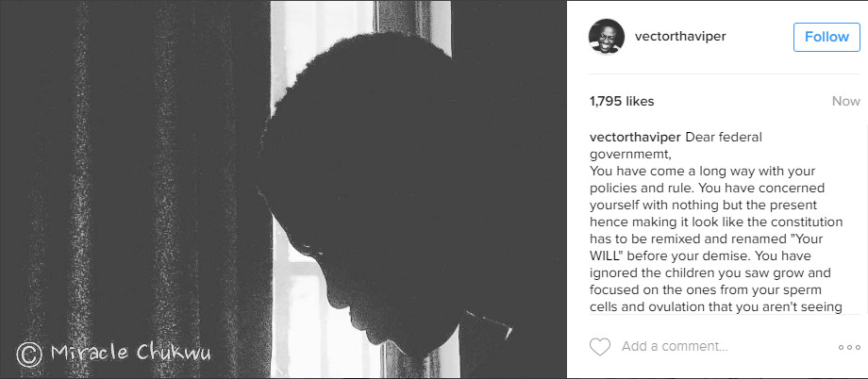Like the post with the heart icon
Viewport: 868px width, 379px height.
[x=599, y=347]
